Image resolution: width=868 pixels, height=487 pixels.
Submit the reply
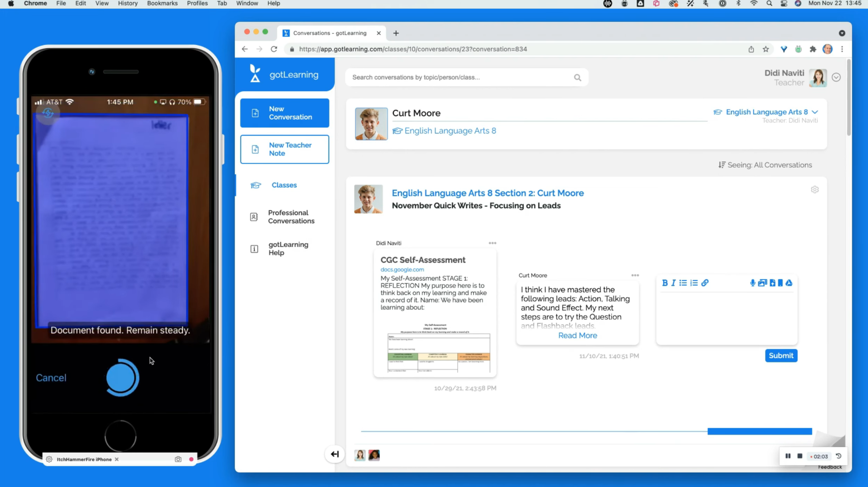781,355
